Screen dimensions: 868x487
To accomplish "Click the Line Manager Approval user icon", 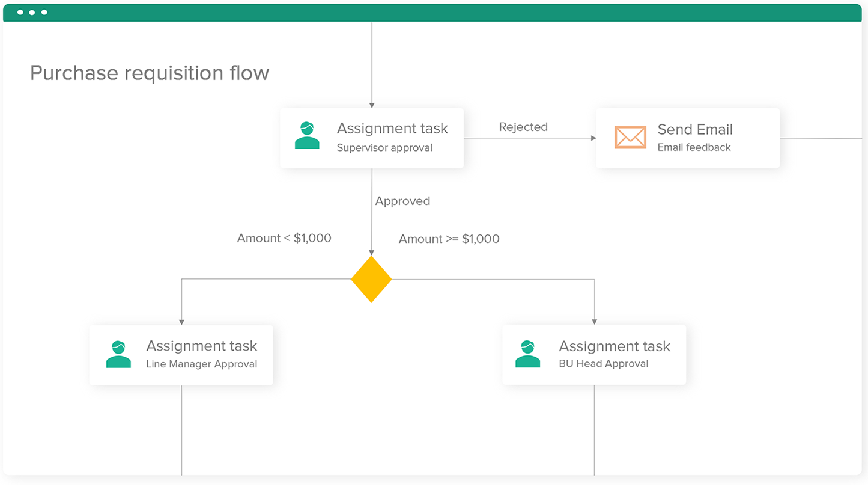I will tap(118, 354).
